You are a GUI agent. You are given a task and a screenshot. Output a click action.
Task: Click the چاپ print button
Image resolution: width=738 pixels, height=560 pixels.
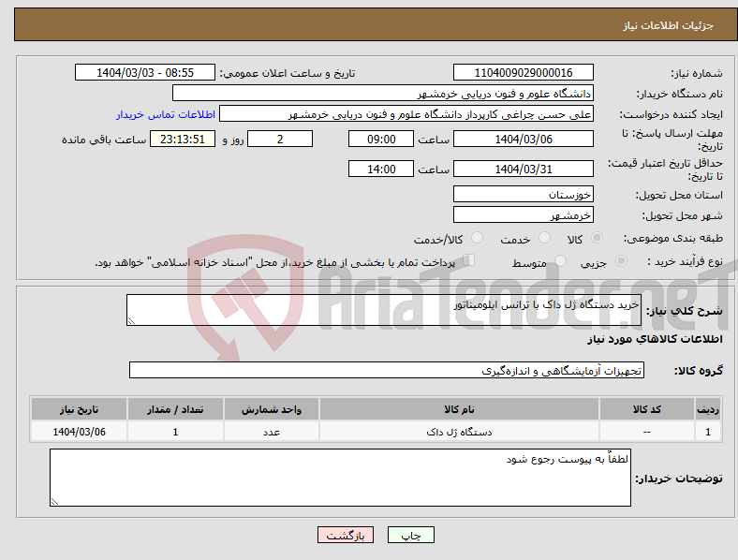411,535
